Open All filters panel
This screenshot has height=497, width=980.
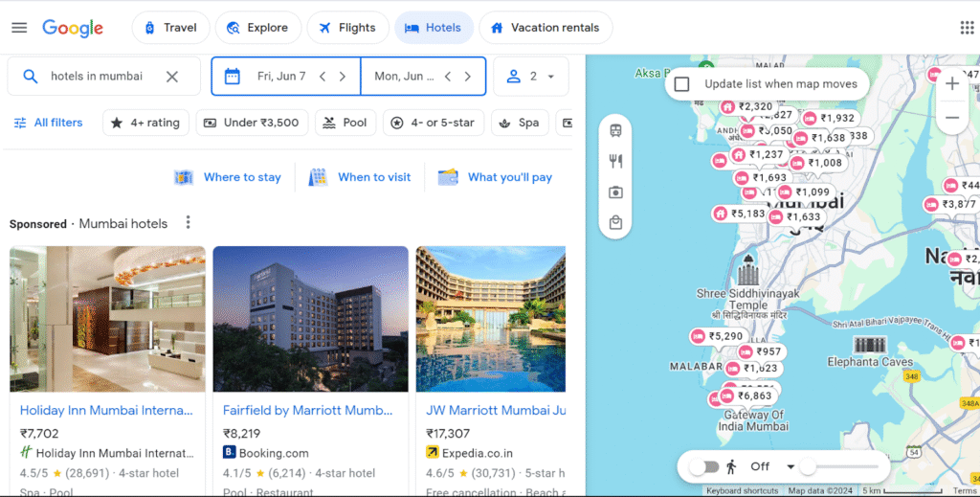48,123
